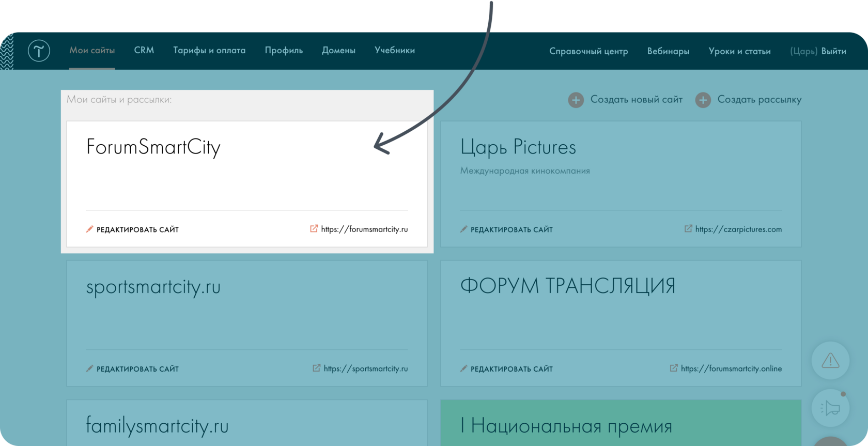This screenshot has width=868, height=446.
Task: Click Выйти to log out
Action: point(833,51)
